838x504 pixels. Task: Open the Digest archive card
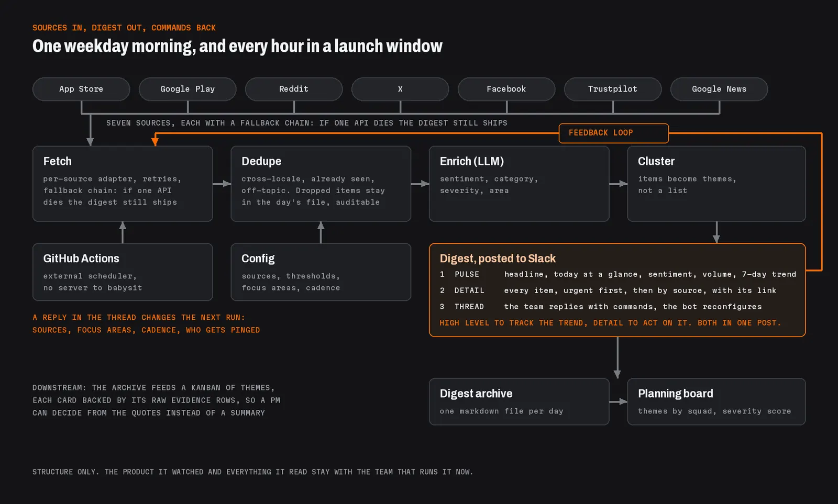point(519,402)
